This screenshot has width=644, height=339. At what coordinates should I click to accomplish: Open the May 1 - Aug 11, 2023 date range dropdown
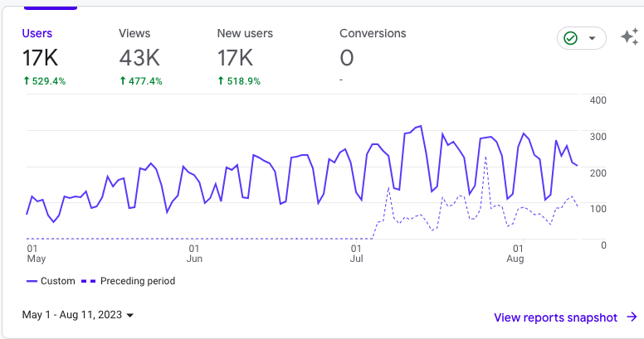(x=78, y=315)
